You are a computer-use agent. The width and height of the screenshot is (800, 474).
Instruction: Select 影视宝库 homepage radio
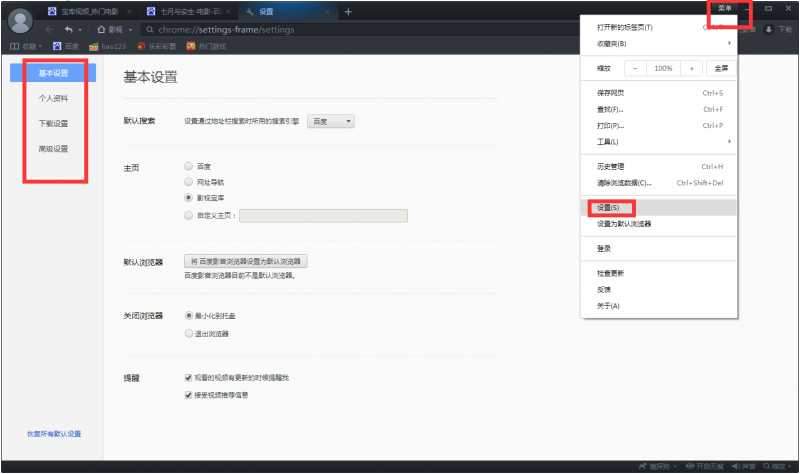(188, 197)
